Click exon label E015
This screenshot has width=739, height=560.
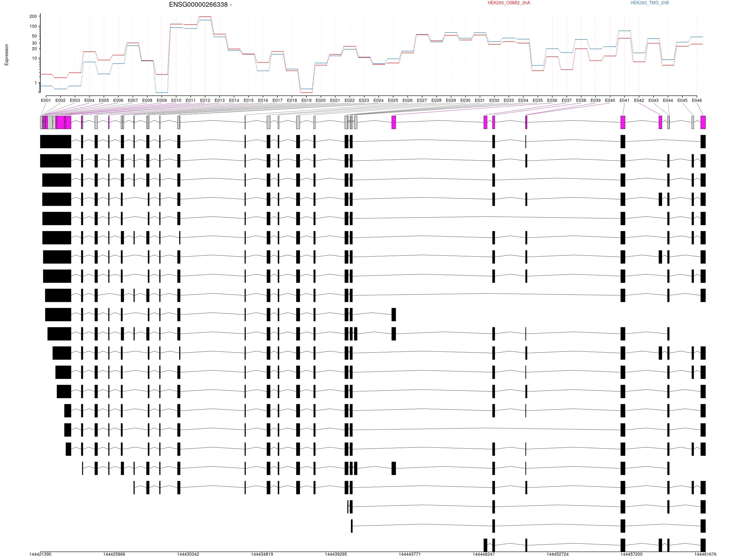248,100
